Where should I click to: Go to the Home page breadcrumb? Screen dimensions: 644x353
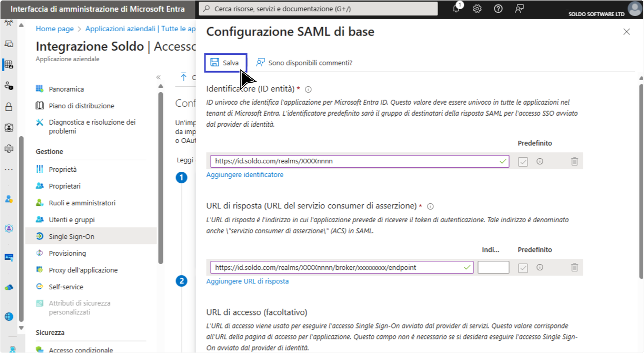55,29
